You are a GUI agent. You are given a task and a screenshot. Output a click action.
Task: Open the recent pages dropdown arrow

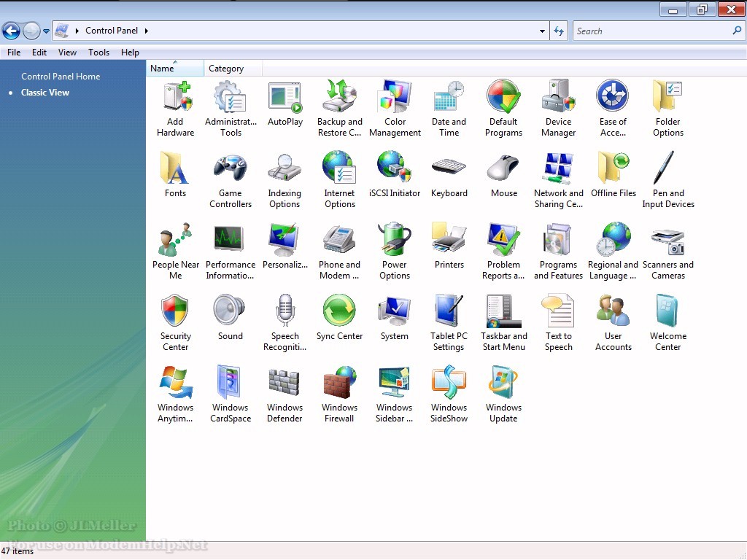coord(46,31)
